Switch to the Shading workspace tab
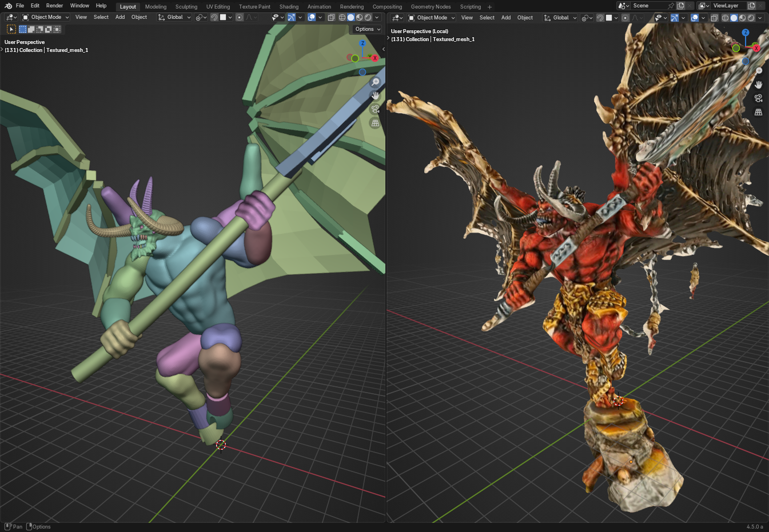The height and width of the screenshot is (532, 769). pos(289,7)
